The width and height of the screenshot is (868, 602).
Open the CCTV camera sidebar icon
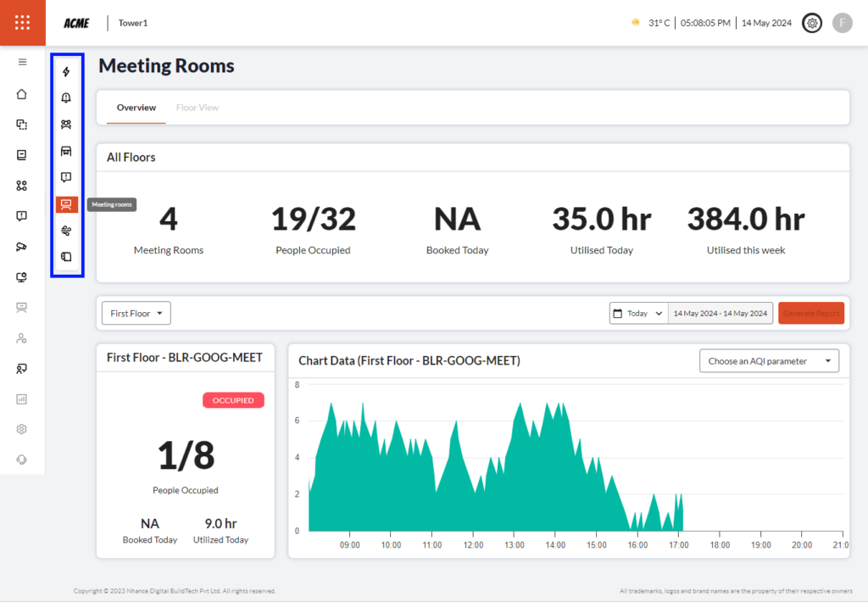22,247
